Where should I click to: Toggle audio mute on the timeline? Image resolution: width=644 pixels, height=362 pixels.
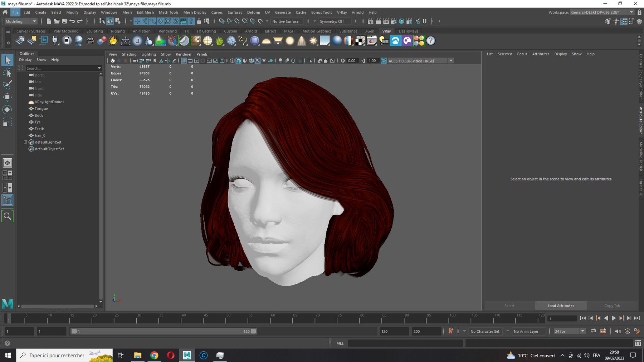coord(618,331)
